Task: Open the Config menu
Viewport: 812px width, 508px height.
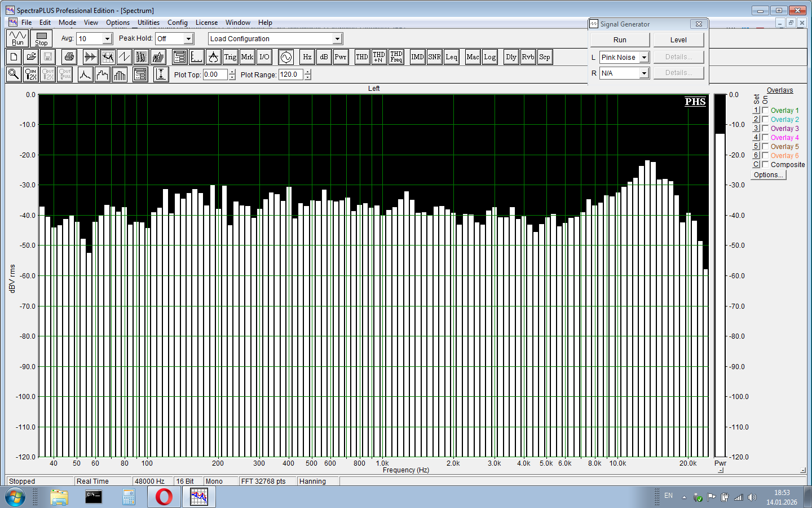Action: coord(177,23)
